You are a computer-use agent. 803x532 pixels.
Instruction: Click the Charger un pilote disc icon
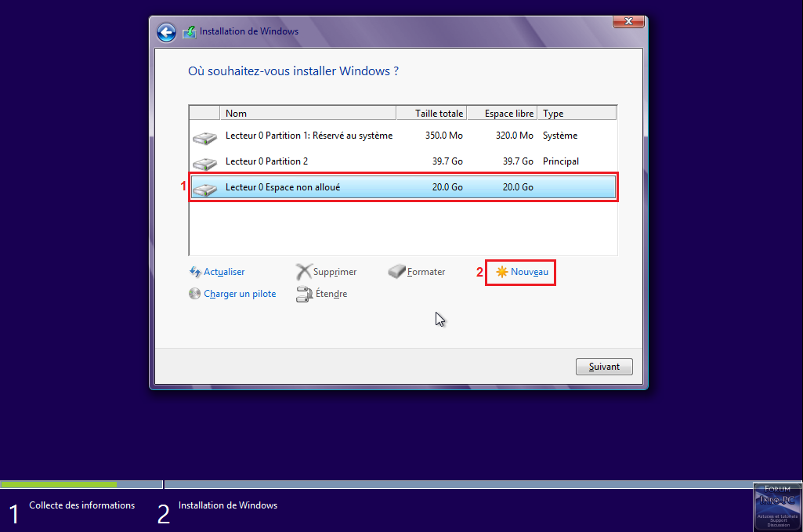(194, 293)
